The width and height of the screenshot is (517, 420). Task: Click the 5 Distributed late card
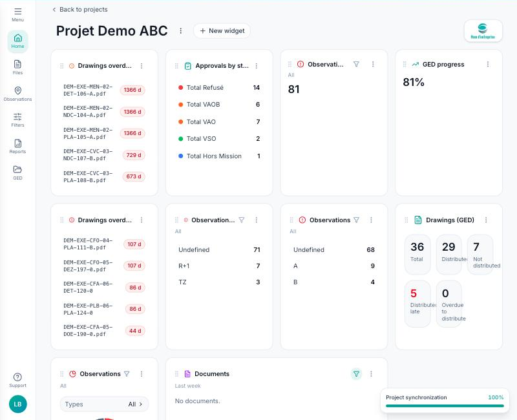[417, 304]
